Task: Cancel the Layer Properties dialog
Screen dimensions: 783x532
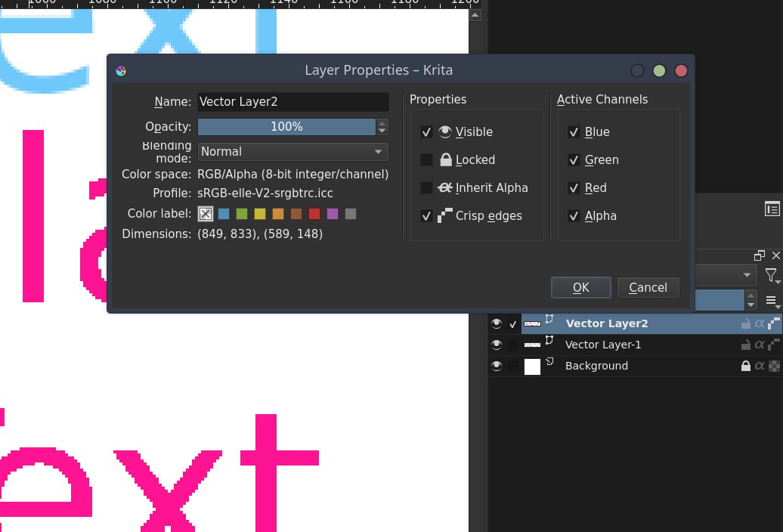Action: pyautogui.click(x=648, y=287)
